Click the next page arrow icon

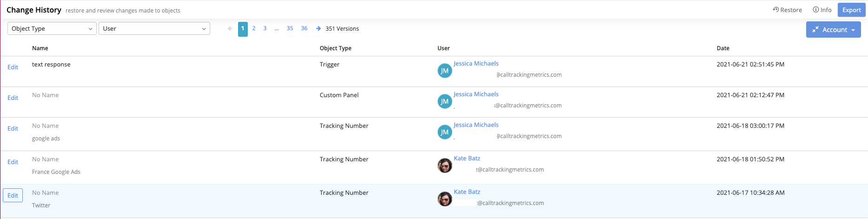(x=318, y=28)
